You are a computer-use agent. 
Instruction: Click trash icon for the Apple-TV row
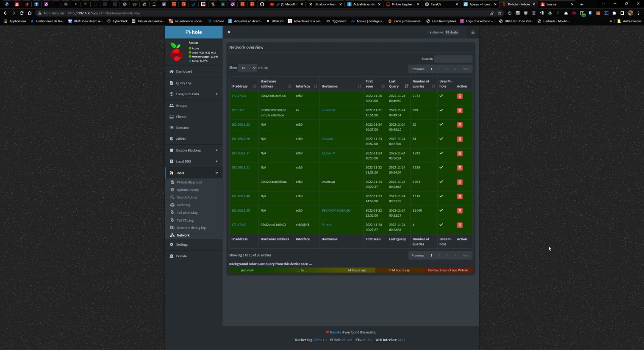tap(460, 153)
